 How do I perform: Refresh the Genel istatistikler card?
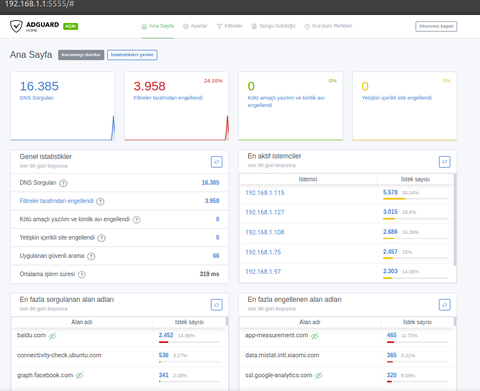(217, 162)
